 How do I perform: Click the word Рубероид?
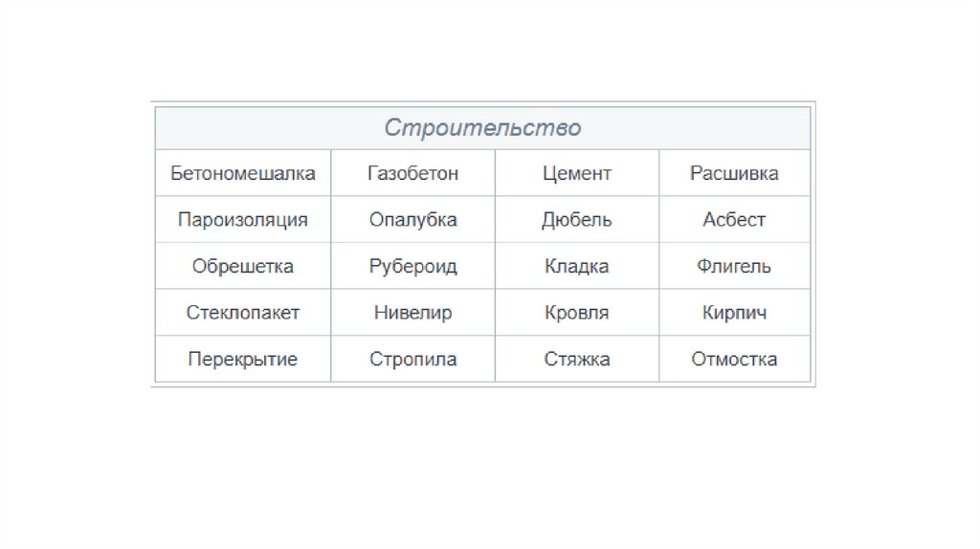(x=412, y=266)
